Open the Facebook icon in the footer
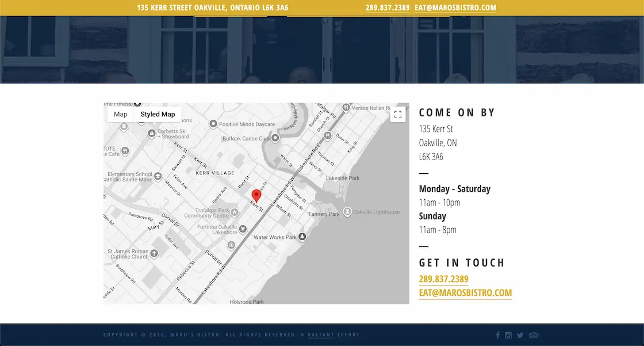 [x=498, y=335]
